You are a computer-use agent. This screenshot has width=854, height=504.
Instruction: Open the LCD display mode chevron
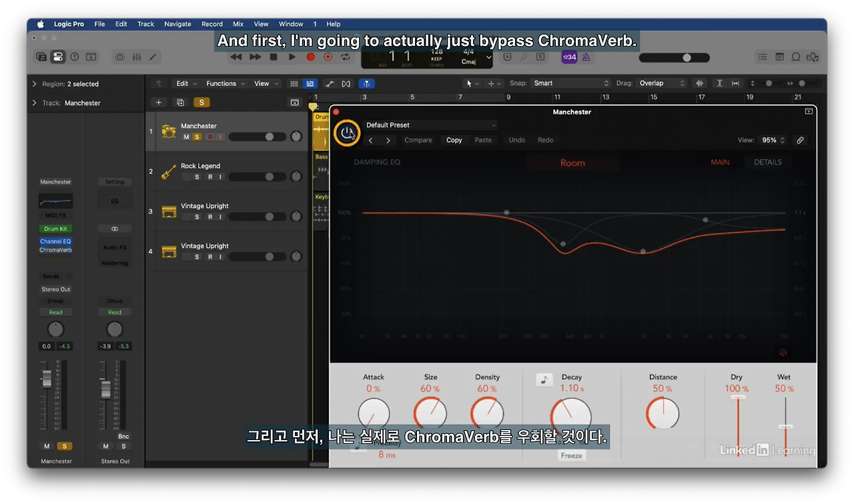(x=489, y=57)
